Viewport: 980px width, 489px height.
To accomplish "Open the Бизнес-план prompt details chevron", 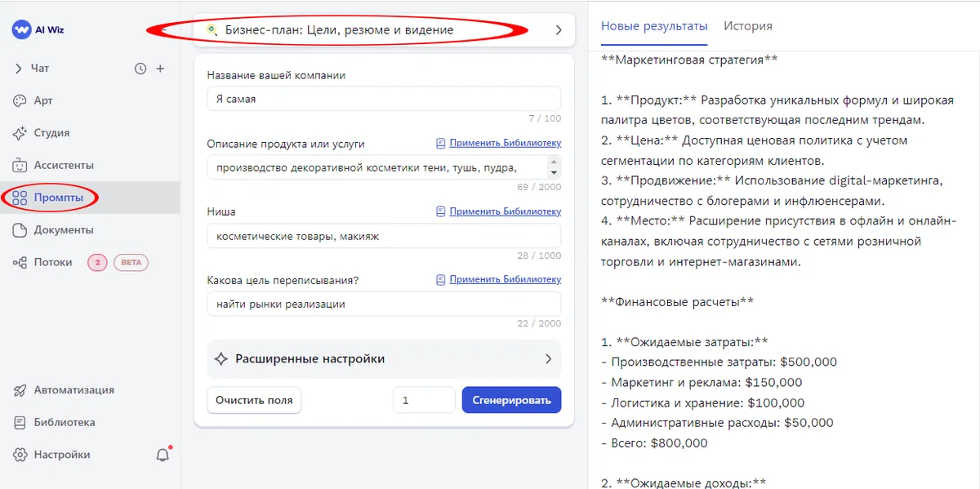I will (559, 29).
